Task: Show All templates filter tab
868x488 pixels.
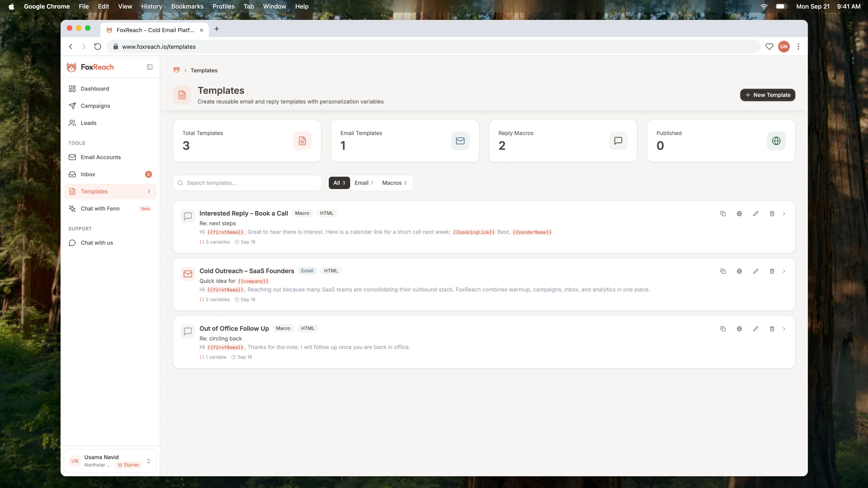Action: (x=339, y=183)
